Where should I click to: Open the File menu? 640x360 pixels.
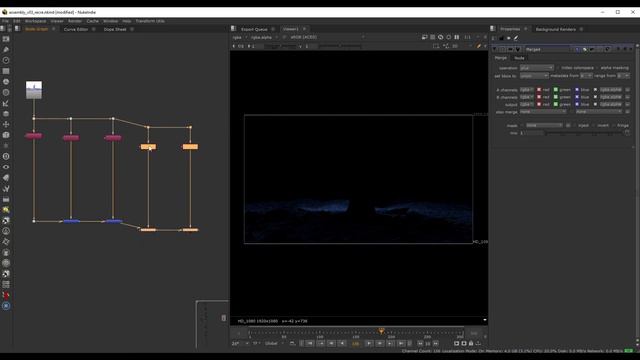pos(5,21)
